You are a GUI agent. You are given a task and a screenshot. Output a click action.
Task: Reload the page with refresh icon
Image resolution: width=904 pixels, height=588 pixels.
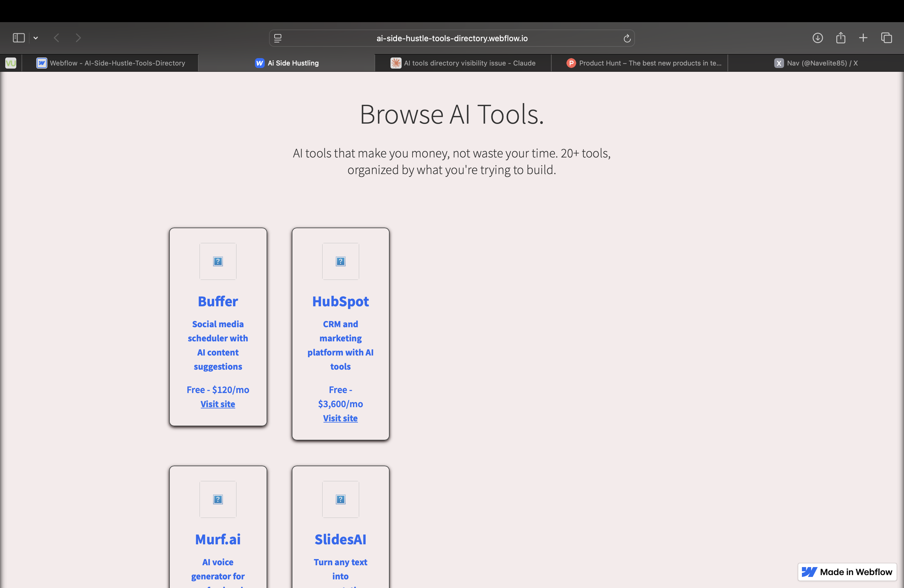[627, 38]
